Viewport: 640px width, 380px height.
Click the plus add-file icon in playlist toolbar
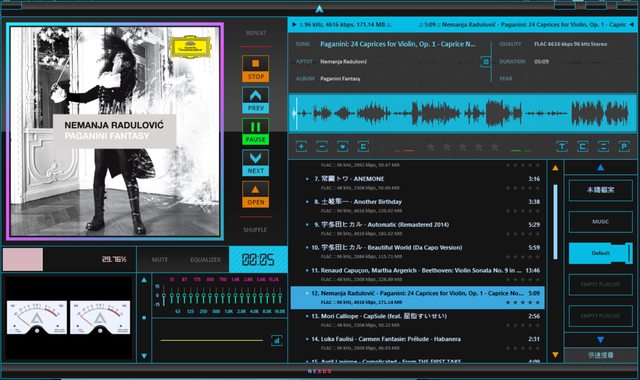click(301, 146)
